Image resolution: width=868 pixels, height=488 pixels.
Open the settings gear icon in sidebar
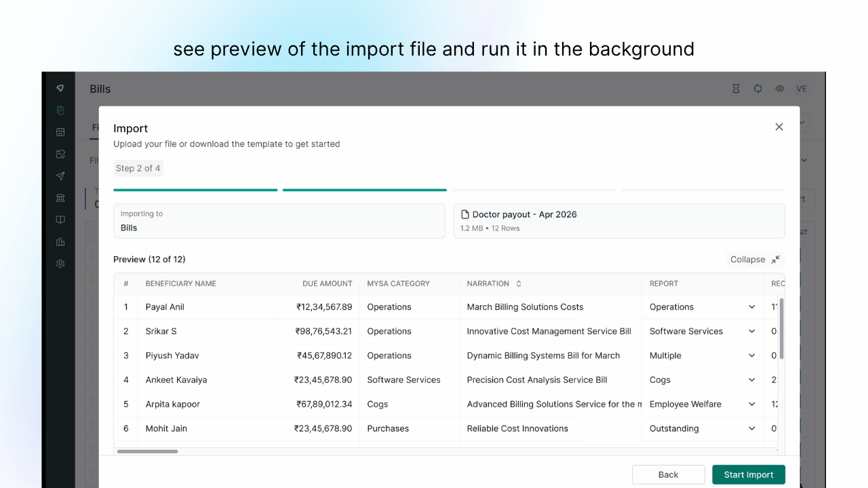[60, 264]
